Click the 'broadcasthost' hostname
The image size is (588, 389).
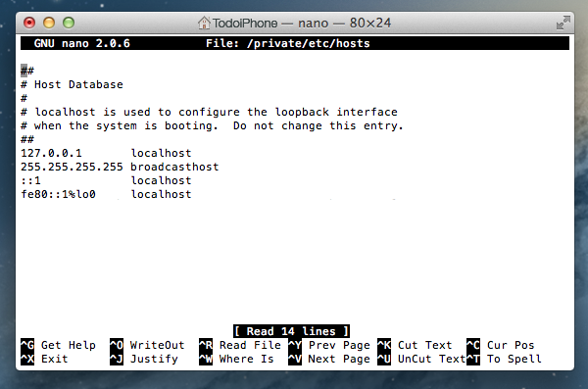click(x=174, y=167)
